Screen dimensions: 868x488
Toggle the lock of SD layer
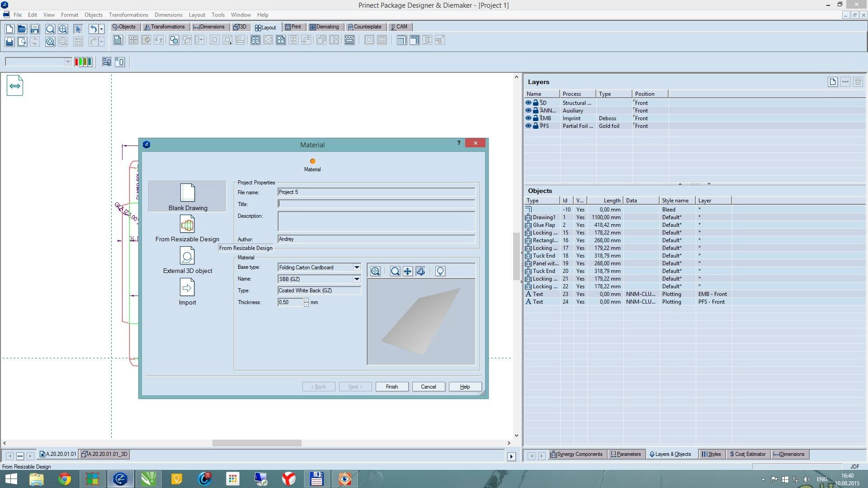[x=536, y=103]
